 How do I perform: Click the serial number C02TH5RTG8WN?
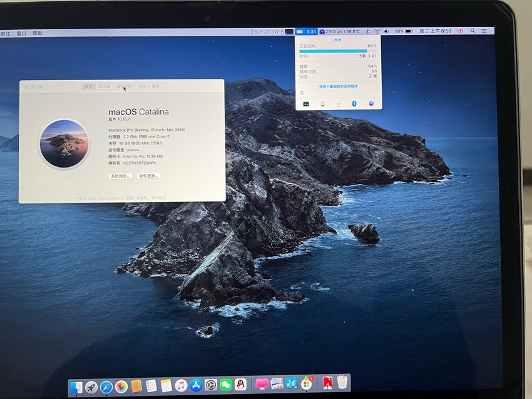(140, 163)
